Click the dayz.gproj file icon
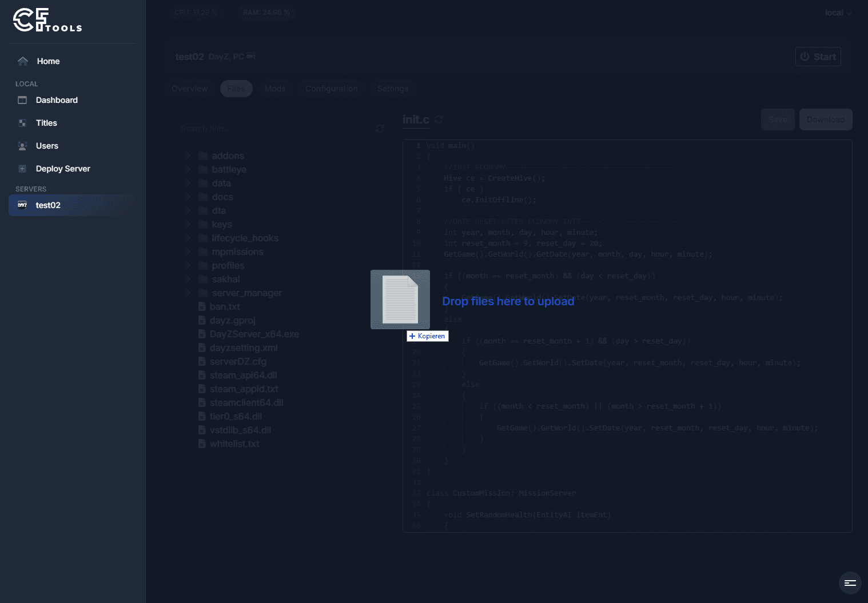868x603 pixels. point(202,320)
